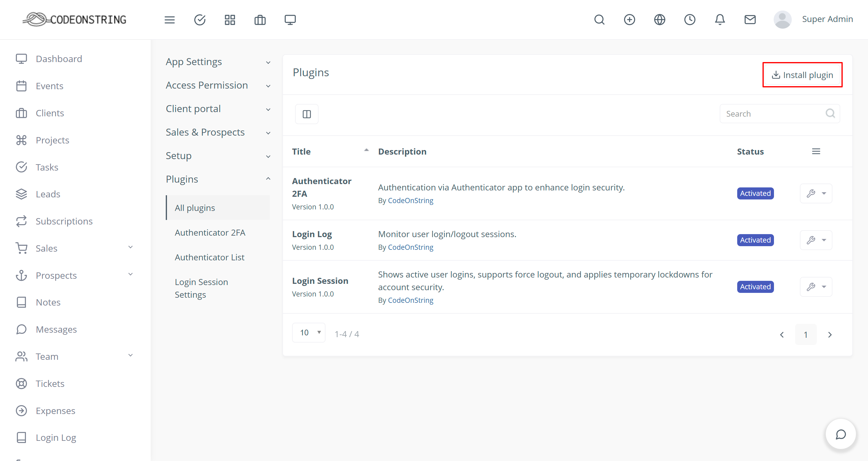This screenshot has width=868, height=461.
Task: Open CodeOnString link under Authenticator 2FA
Action: point(410,200)
